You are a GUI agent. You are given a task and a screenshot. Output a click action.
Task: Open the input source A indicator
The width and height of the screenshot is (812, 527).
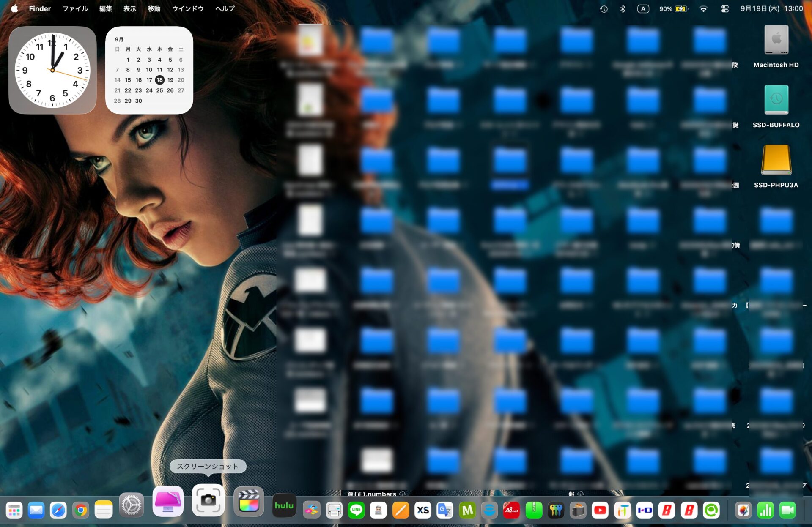tap(643, 9)
